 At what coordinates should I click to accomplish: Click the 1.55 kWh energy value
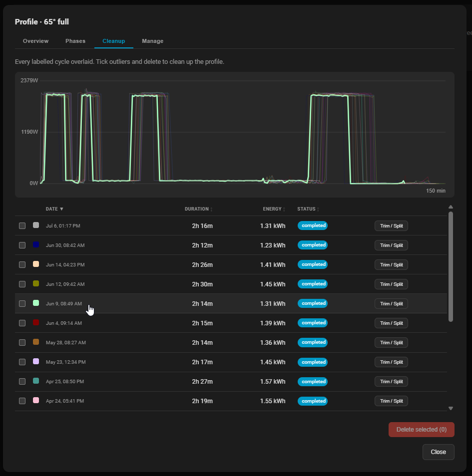coord(273,401)
